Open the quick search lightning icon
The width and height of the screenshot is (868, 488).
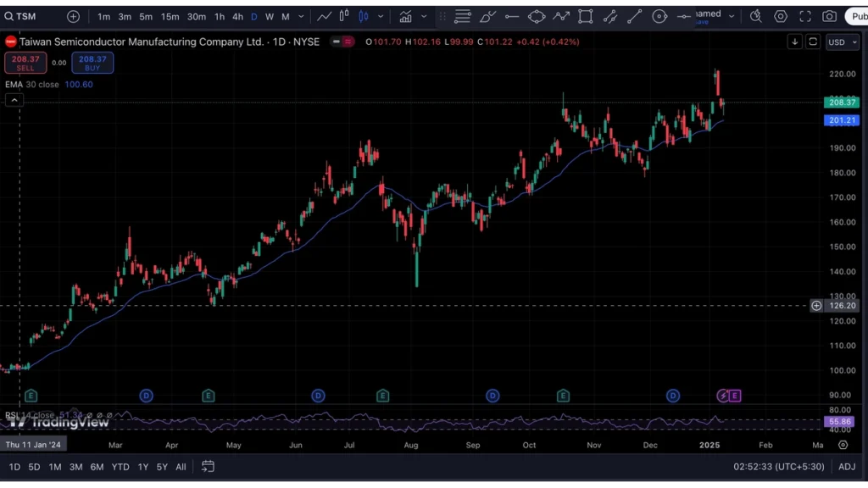755,17
